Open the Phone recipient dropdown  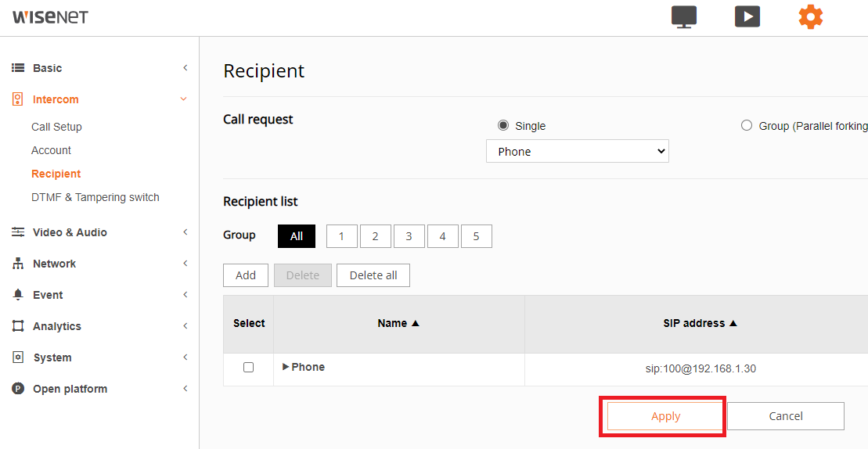[x=578, y=151]
